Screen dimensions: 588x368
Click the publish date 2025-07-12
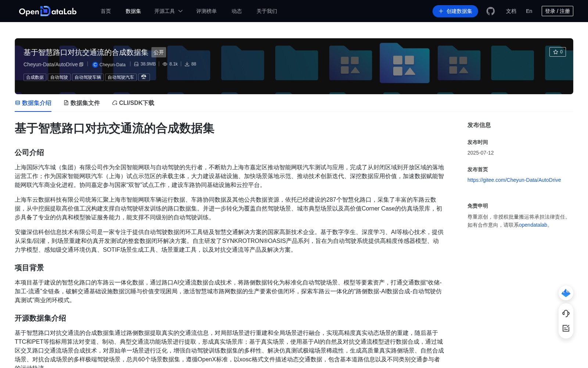click(481, 153)
